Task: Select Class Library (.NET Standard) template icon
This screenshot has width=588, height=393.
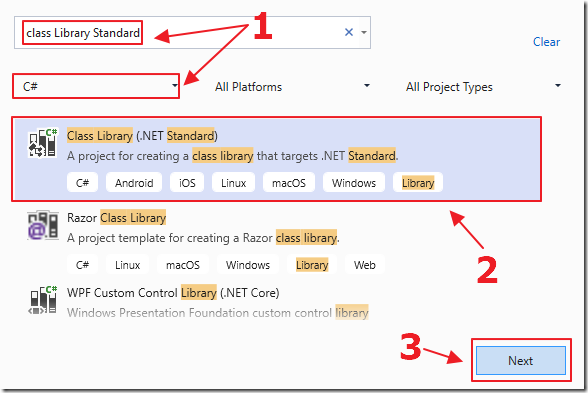Action: tap(43, 143)
